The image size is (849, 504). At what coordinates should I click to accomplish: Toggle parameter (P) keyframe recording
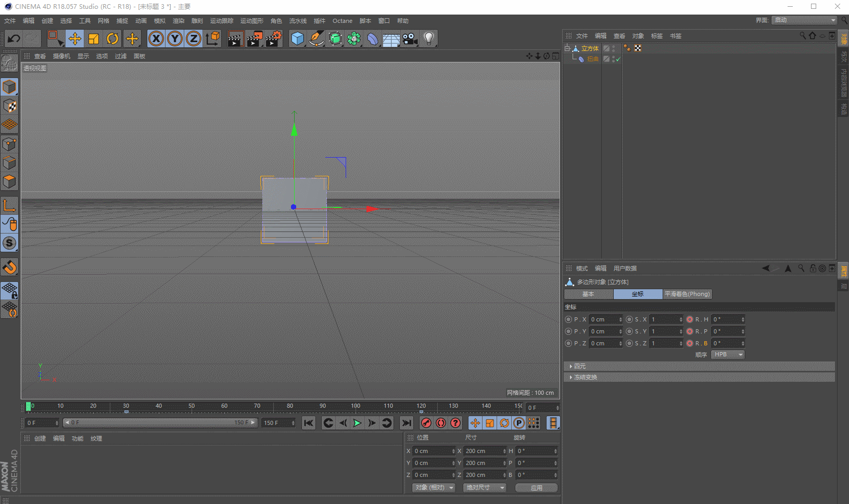(x=519, y=423)
